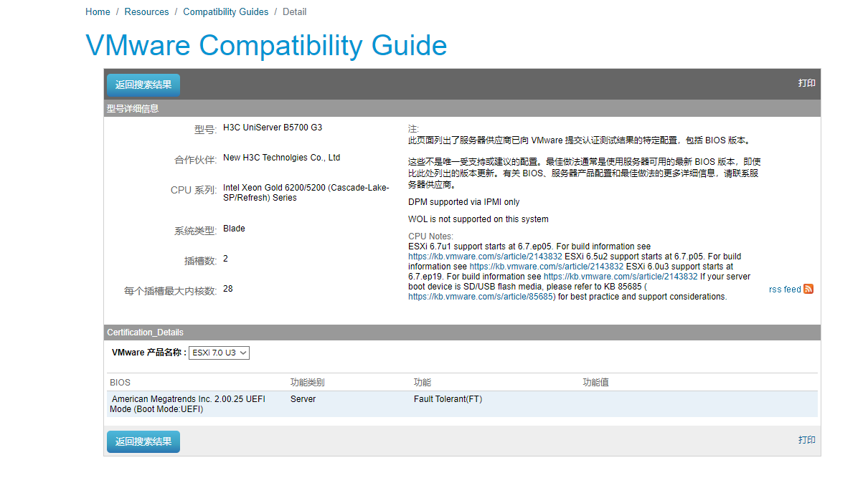
Task: Open Resources breadcrumb link
Action: coord(146,11)
